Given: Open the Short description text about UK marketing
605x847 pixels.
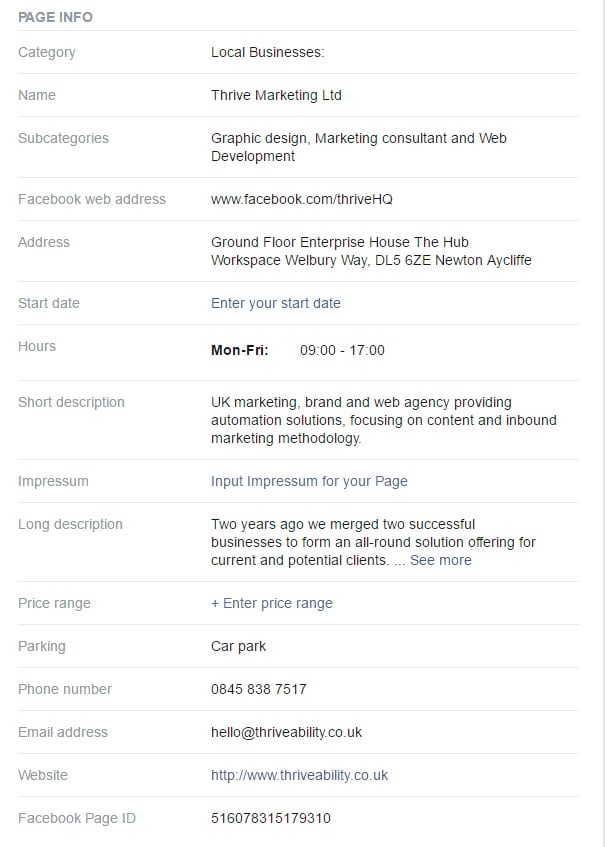Looking at the screenshot, I should 384,420.
